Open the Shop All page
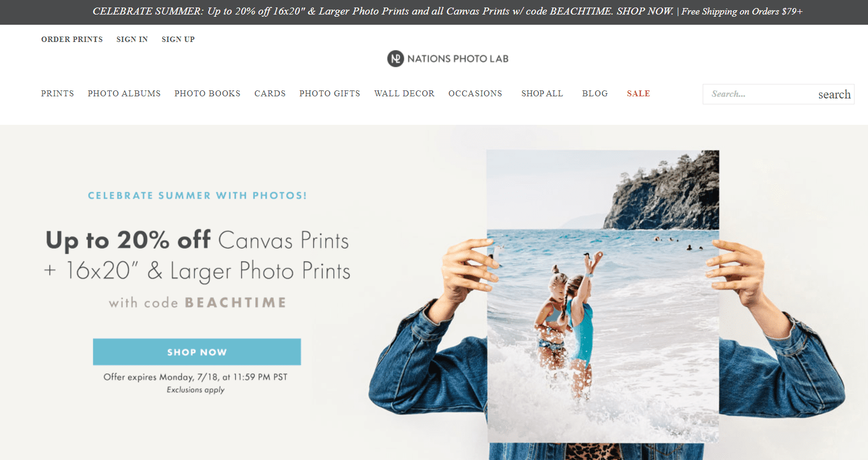 pos(542,94)
